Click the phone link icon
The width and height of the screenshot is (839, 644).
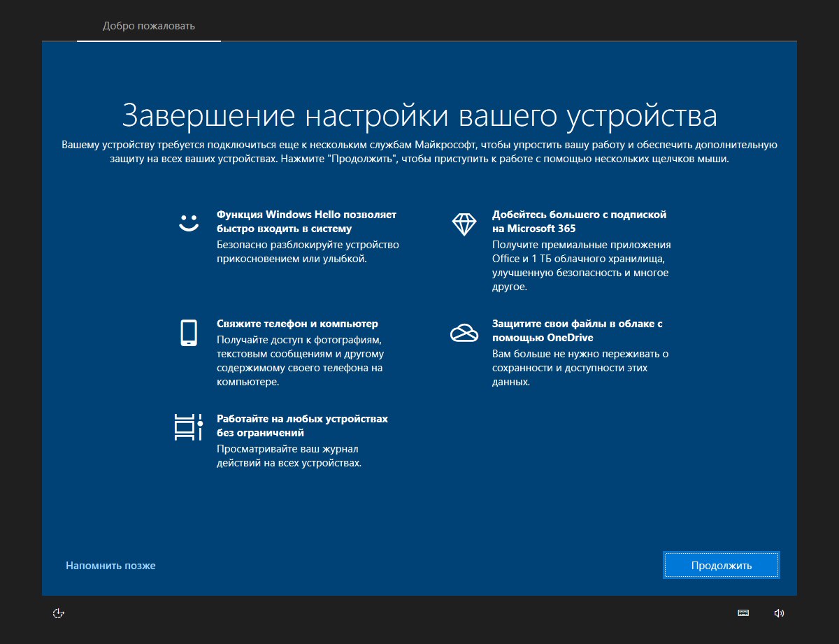click(188, 332)
